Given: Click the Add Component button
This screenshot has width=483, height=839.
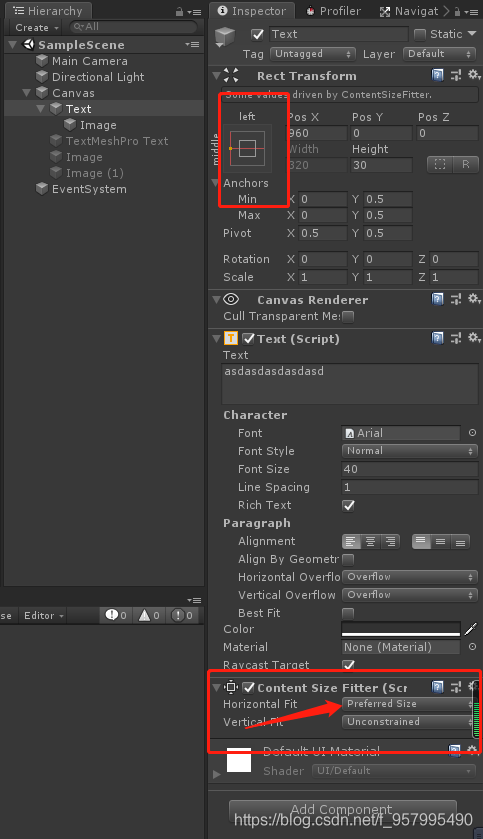Looking at the screenshot, I should click(343, 810).
